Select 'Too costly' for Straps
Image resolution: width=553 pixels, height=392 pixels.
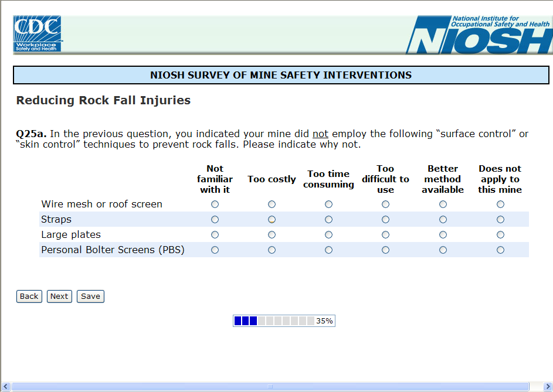[x=272, y=219]
